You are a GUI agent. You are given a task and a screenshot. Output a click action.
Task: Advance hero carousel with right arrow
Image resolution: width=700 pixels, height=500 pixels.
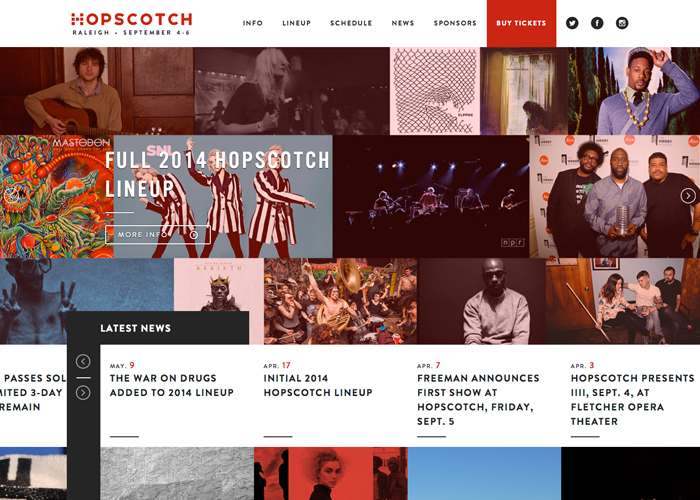click(x=688, y=196)
